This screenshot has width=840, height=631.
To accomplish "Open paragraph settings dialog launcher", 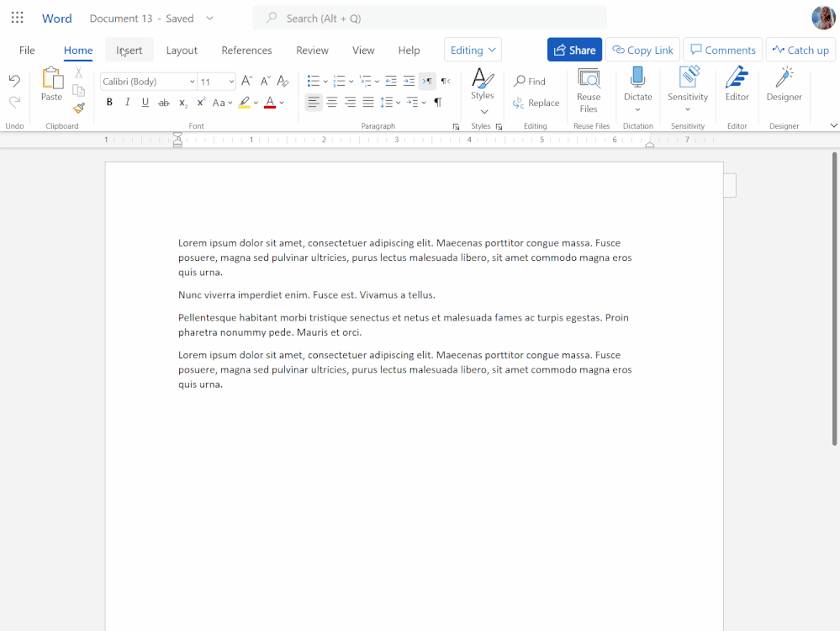I will [456, 126].
